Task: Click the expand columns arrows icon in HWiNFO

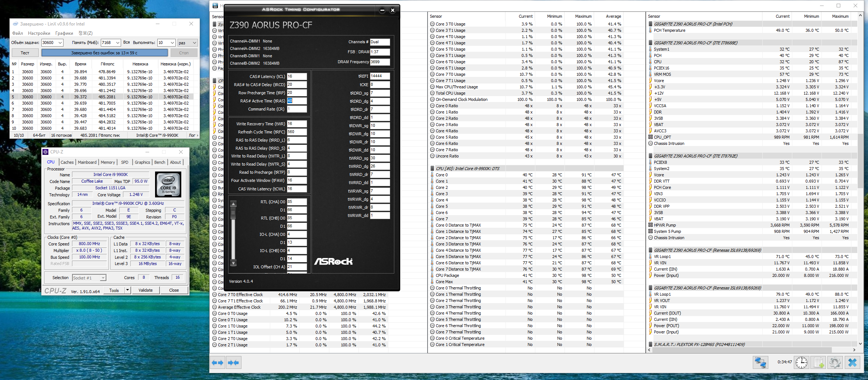Action: pos(217,363)
